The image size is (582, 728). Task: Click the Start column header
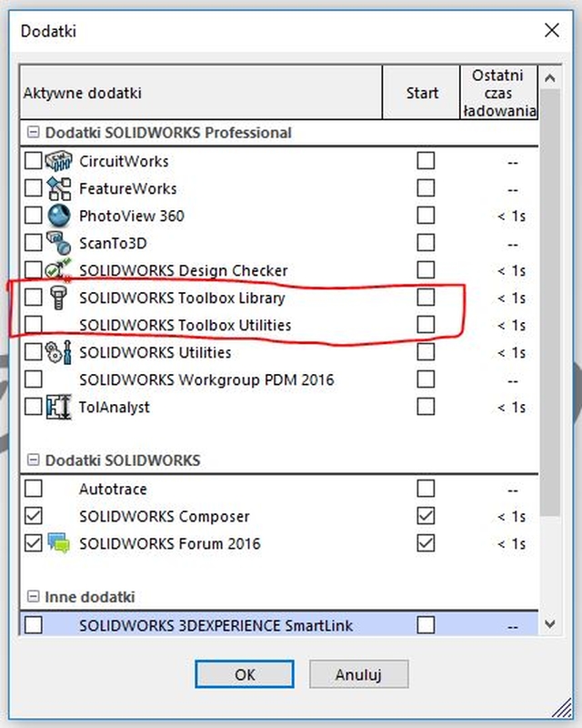[421, 93]
